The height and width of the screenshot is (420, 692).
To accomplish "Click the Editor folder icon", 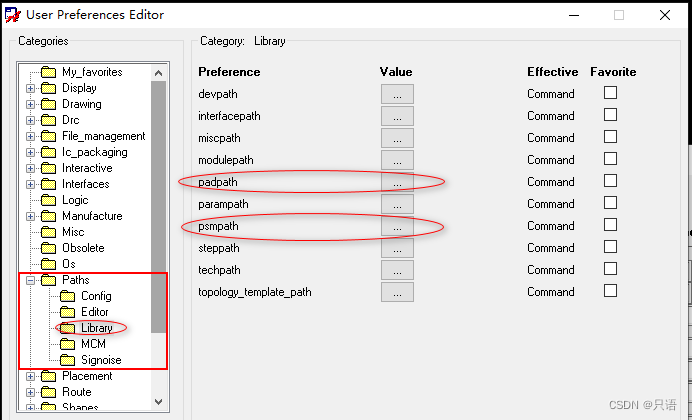I will point(68,312).
